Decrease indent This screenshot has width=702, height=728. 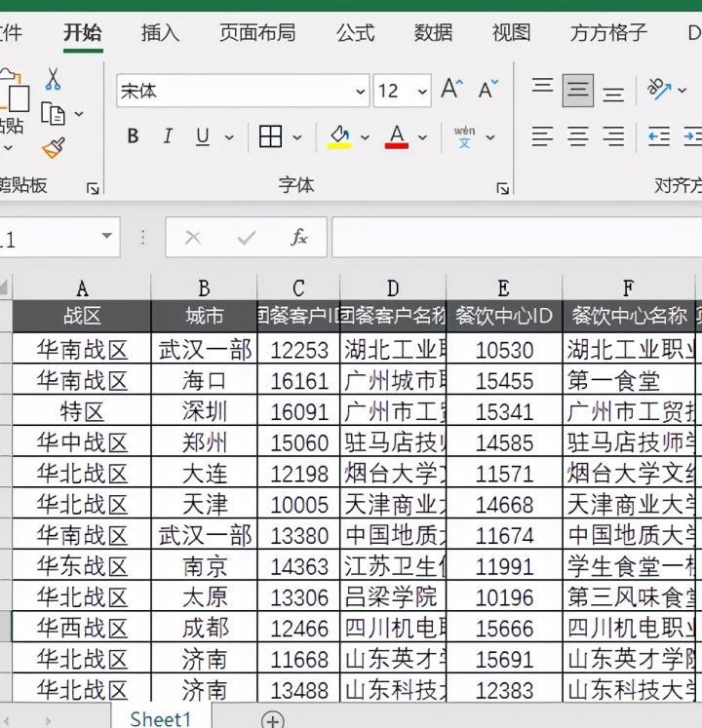[659, 136]
